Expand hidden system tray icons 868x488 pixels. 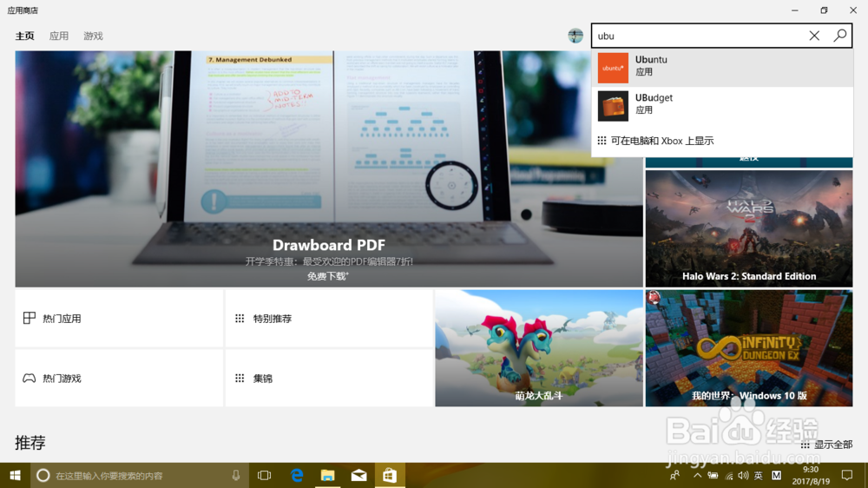click(x=698, y=475)
